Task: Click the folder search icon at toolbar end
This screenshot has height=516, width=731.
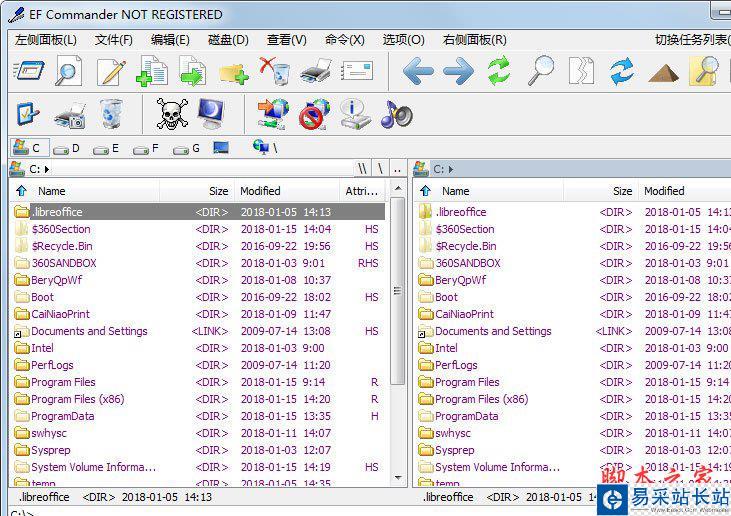Action: tap(704, 71)
